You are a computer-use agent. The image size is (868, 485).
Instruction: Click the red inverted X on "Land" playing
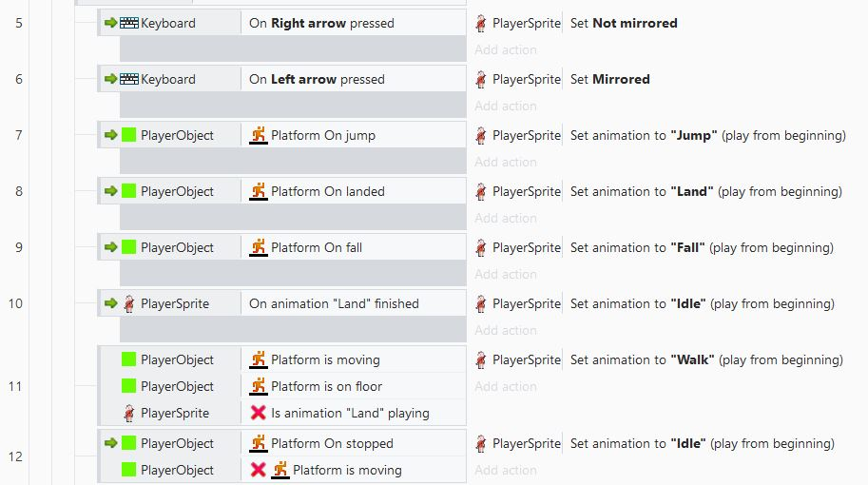click(x=258, y=413)
